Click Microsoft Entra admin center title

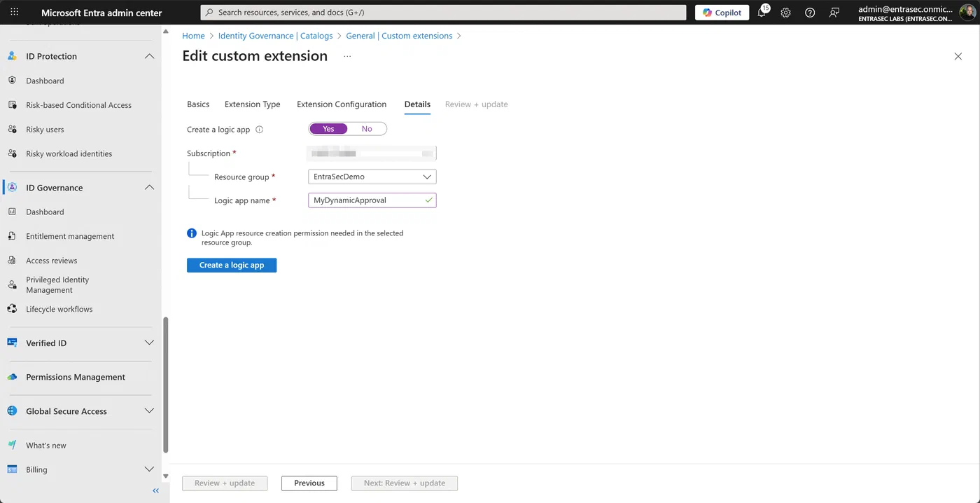pyautogui.click(x=101, y=13)
